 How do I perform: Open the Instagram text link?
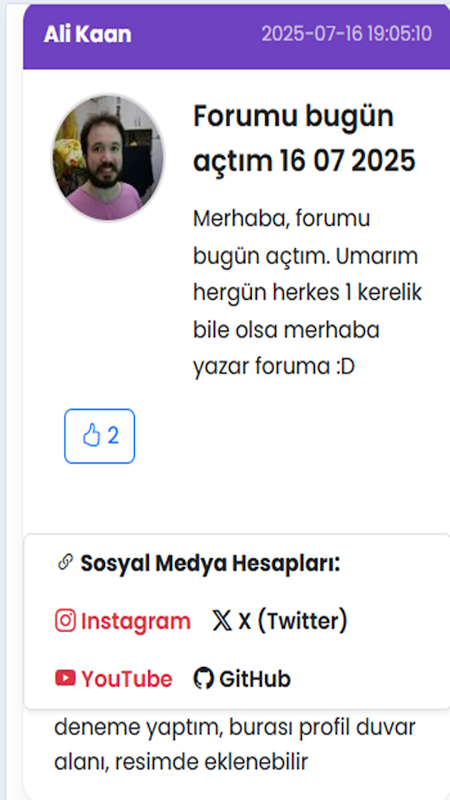click(x=136, y=621)
